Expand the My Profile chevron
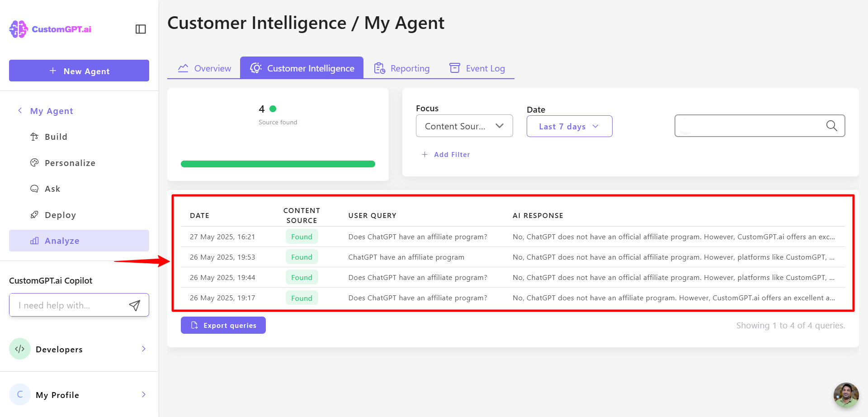 click(144, 394)
